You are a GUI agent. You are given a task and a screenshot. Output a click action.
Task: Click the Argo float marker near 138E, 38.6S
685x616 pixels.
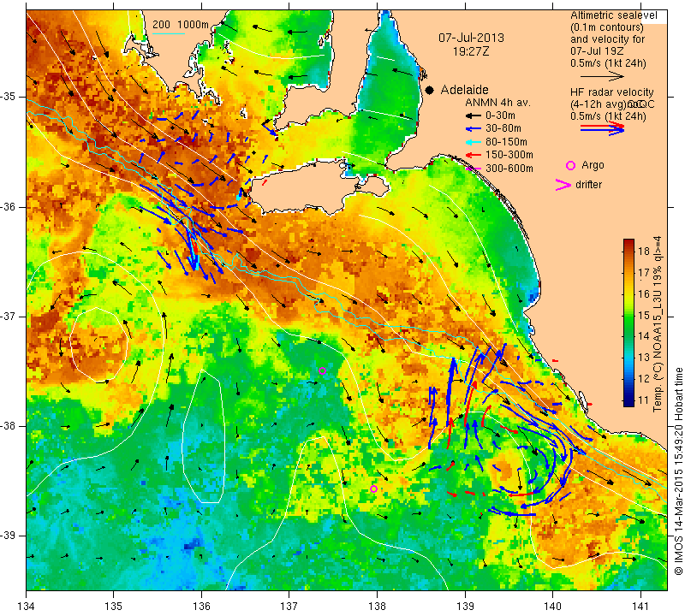(373, 489)
